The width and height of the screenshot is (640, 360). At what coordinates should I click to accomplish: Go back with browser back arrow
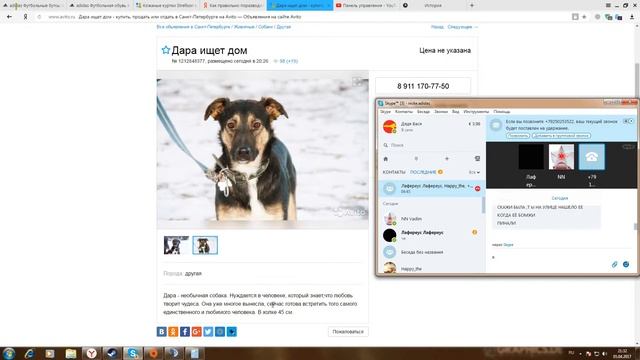pos(9,17)
